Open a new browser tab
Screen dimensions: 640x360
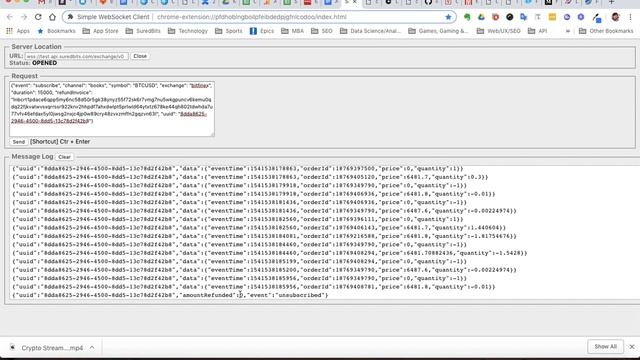tap(611, 2)
